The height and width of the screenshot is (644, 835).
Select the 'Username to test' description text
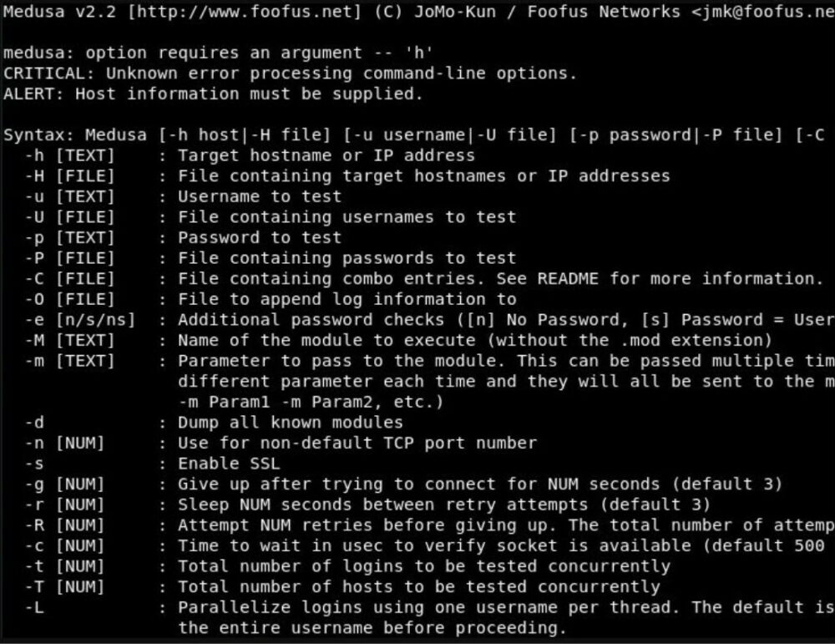click(x=260, y=196)
